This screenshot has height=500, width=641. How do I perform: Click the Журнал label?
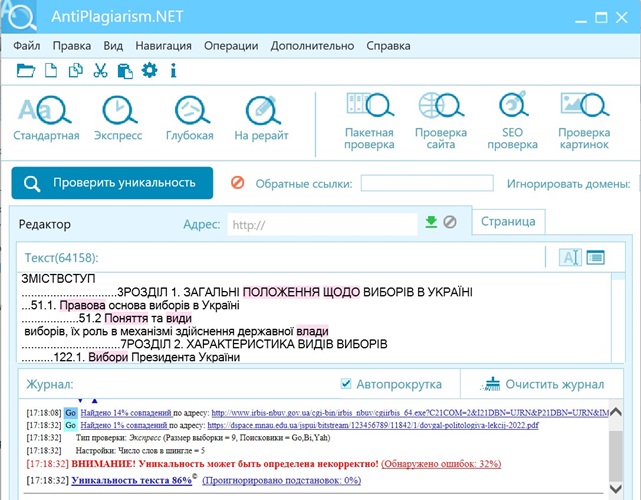pos(50,384)
